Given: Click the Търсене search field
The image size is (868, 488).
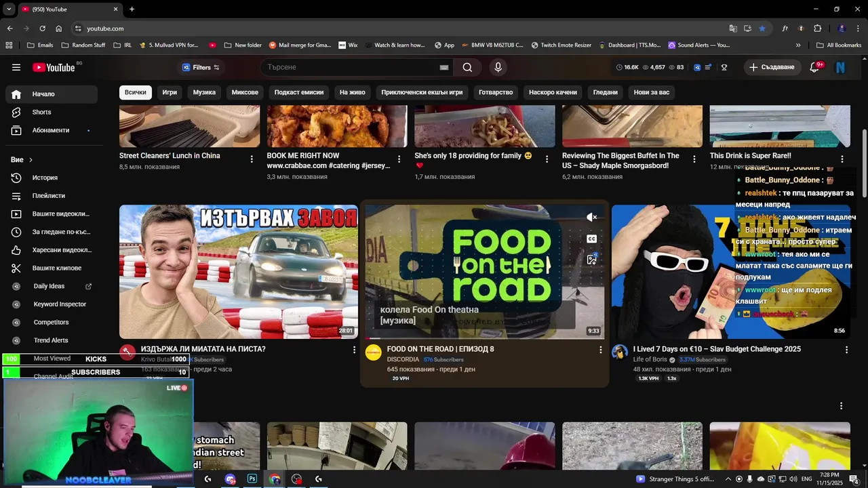Looking at the screenshot, I should click(x=349, y=67).
